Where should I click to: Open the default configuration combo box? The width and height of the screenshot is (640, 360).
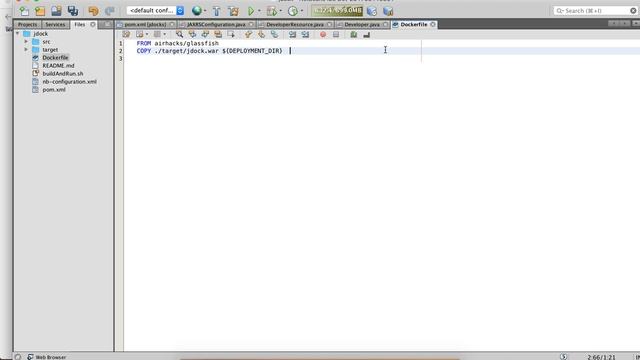click(155, 11)
